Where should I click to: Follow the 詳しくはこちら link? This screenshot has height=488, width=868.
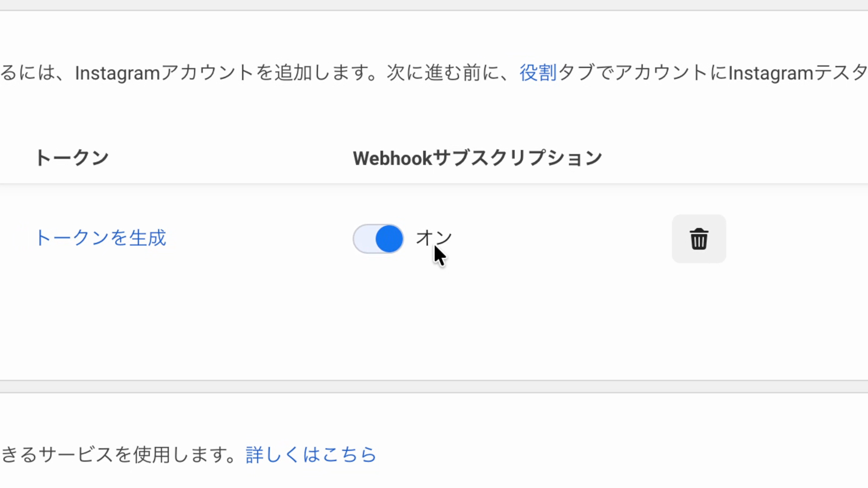pyautogui.click(x=311, y=455)
